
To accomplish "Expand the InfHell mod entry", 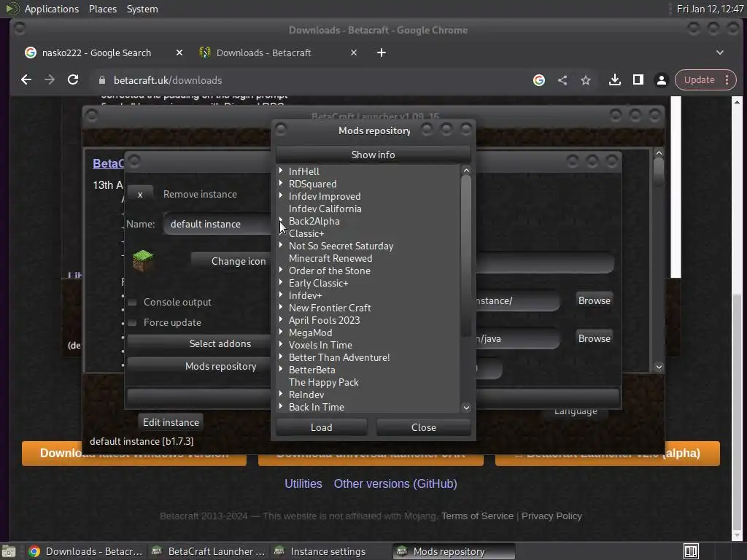I will pos(281,171).
